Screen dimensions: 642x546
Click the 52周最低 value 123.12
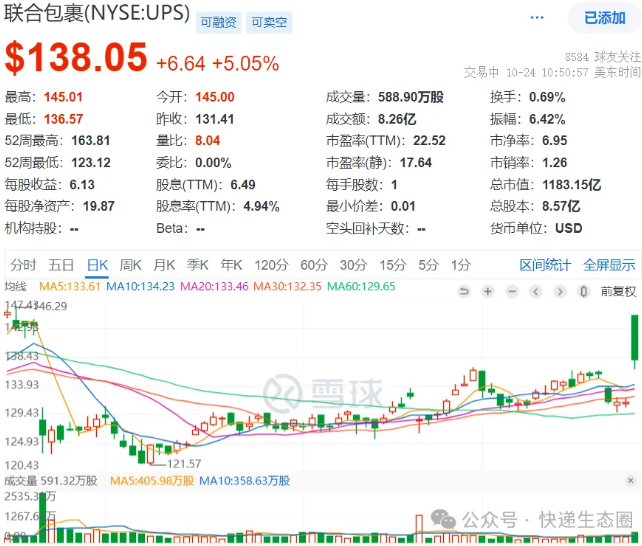coord(91,163)
